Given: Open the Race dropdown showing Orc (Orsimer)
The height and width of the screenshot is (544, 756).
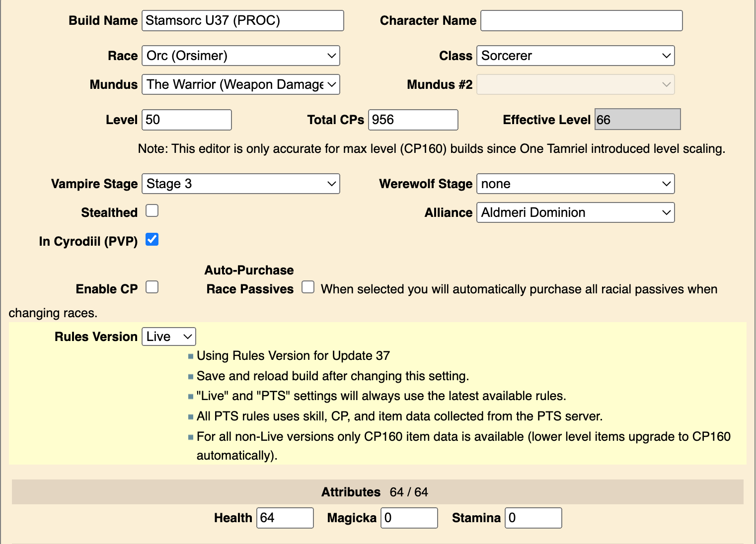Looking at the screenshot, I should click(241, 56).
